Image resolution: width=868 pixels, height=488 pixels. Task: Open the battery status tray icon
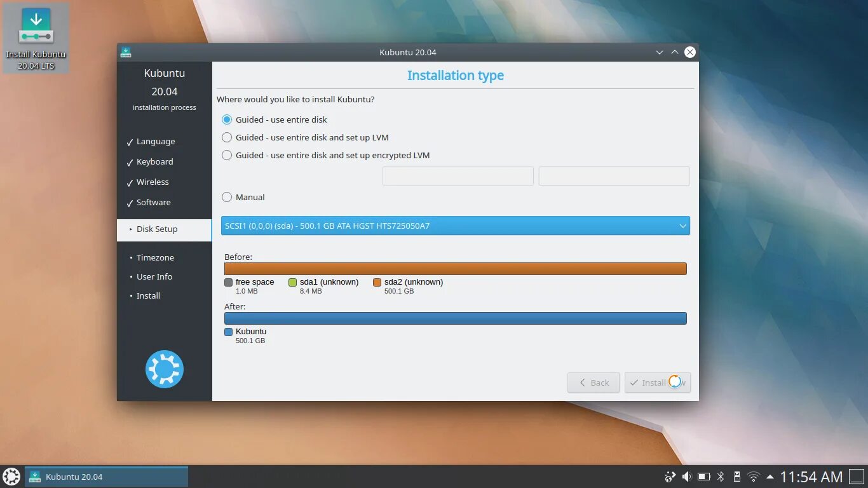tap(703, 477)
